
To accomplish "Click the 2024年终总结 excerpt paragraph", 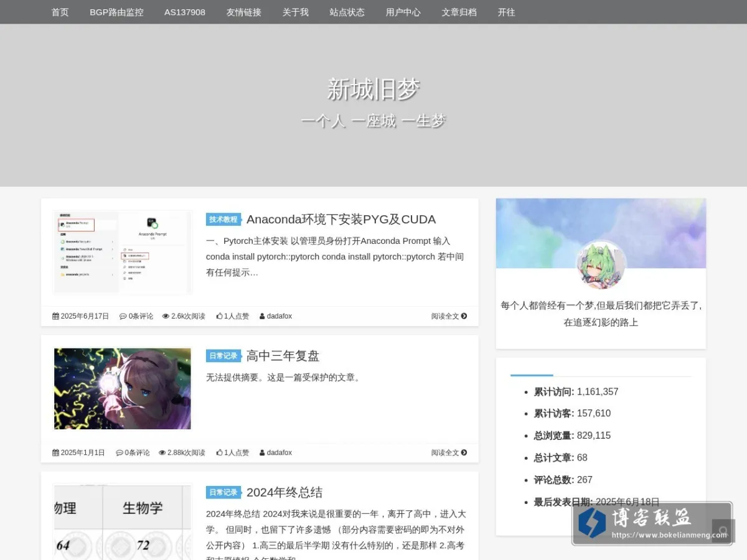I will (335, 534).
